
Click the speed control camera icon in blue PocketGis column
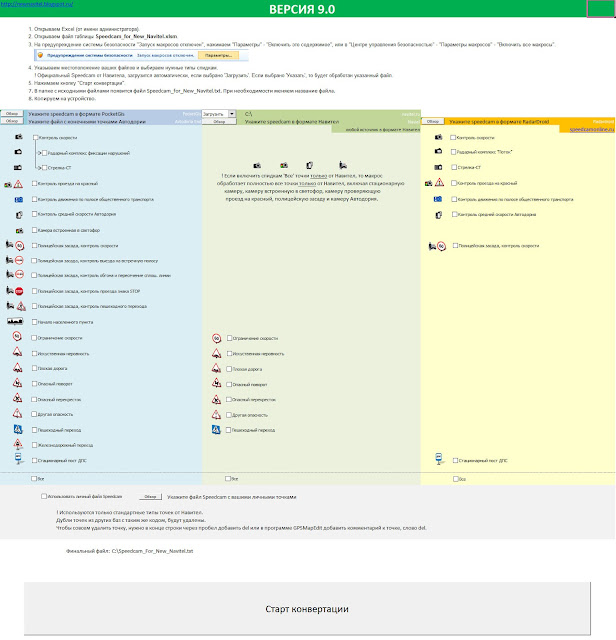point(19,137)
